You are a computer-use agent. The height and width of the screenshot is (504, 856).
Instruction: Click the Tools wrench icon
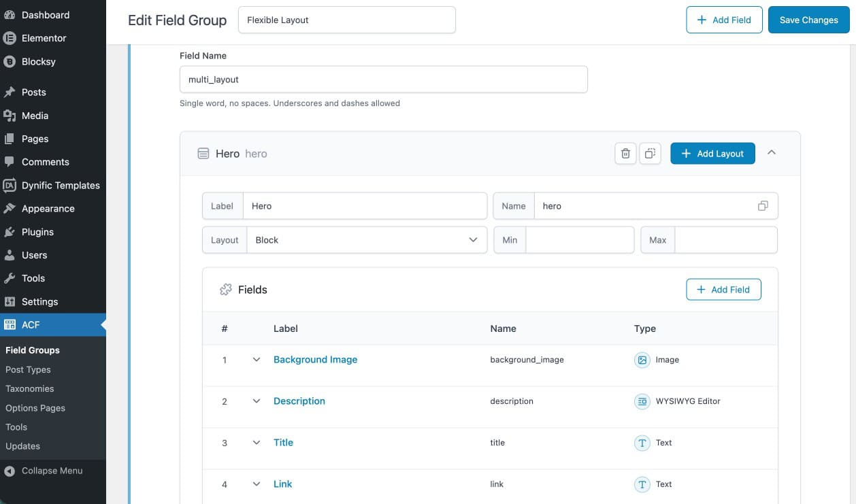(10, 278)
